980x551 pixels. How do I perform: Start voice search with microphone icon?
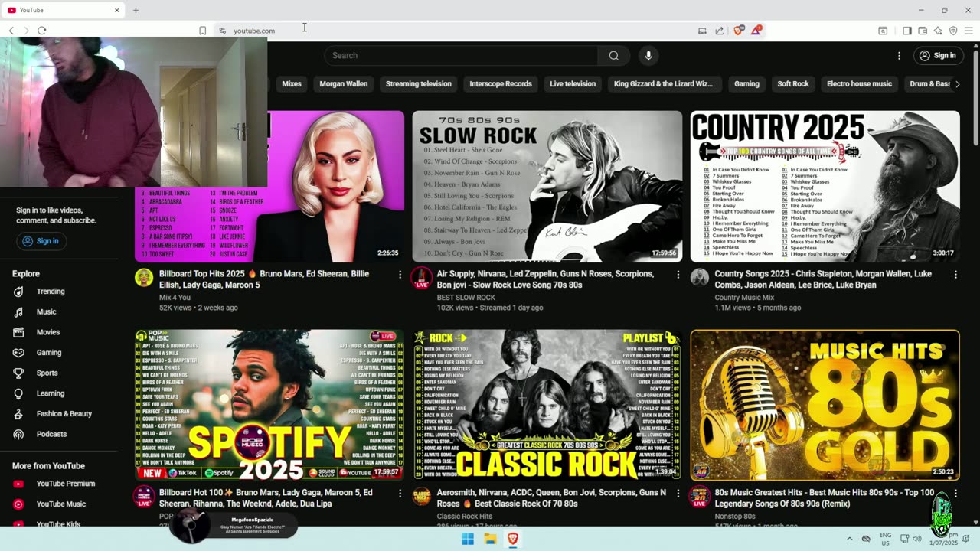(648, 55)
